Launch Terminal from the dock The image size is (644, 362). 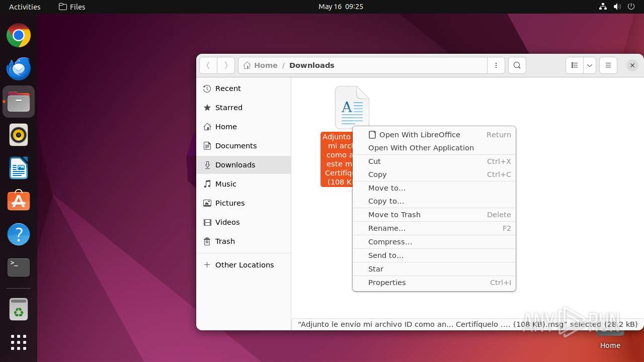[x=19, y=267]
